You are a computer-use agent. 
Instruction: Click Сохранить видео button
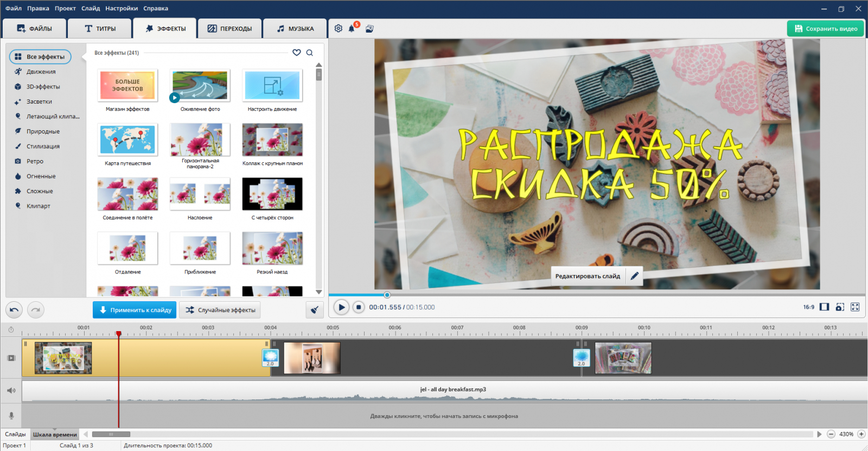pos(826,29)
